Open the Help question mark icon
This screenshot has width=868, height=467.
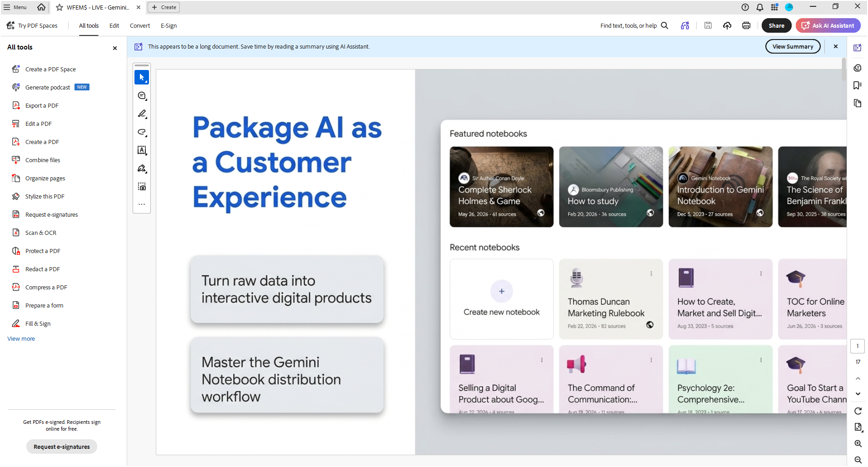tap(745, 7)
